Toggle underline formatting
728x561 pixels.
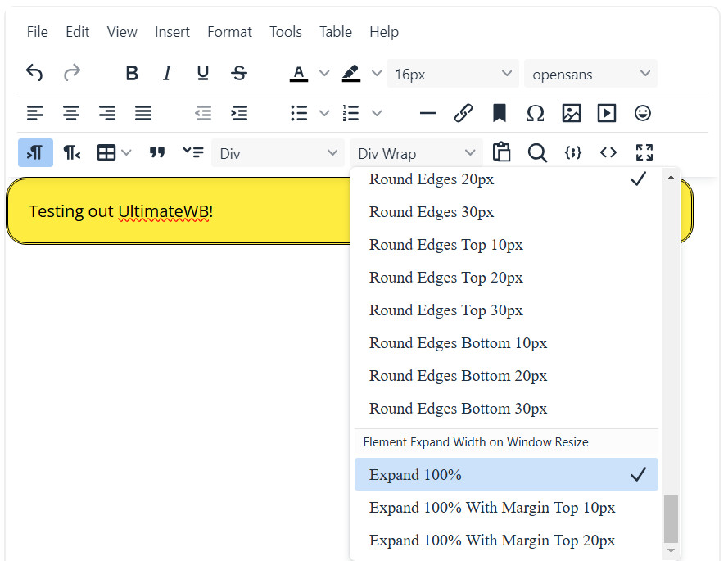202,73
